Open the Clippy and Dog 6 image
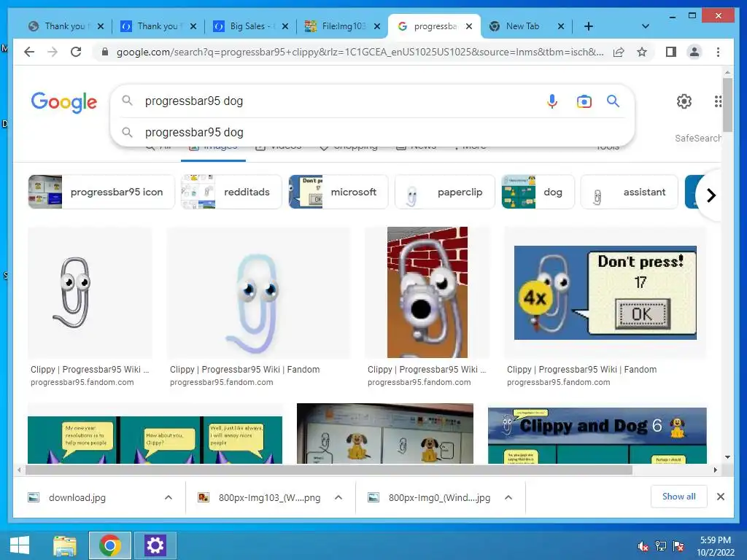Image resolution: width=747 pixels, height=560 pixels. [x=597, y=435]
